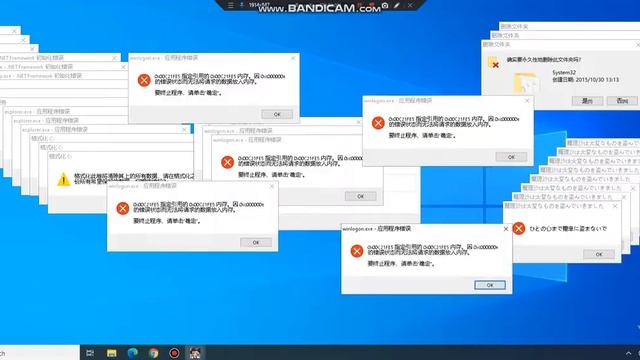This screenshot has width=640, height=360.
Task: Click red error icon in active winlogon dialog
Action: [357, 251]
